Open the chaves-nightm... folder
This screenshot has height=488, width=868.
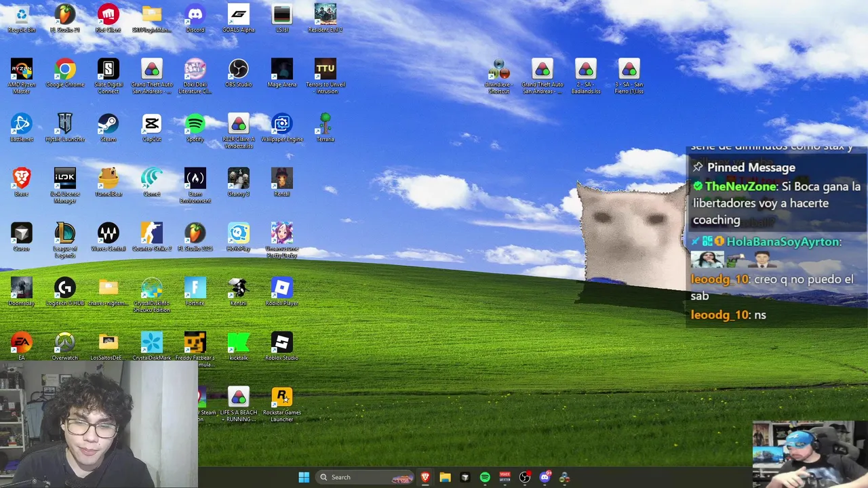click(108, 292)
